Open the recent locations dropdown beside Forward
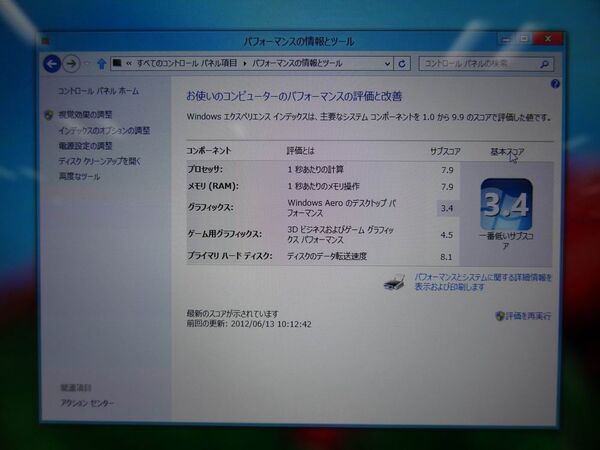This screenshot has height=450, width=600. [86, 64]
